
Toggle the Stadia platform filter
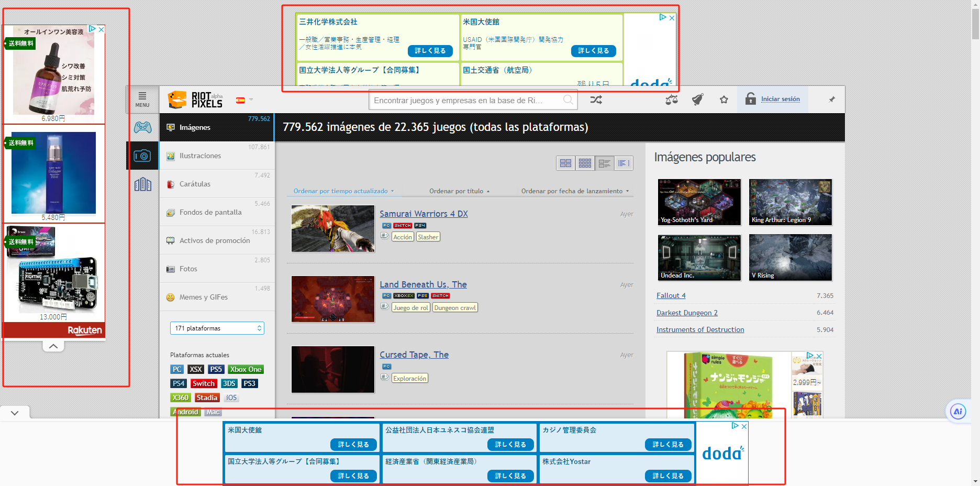pyautogui.click(x=207, y=398)
